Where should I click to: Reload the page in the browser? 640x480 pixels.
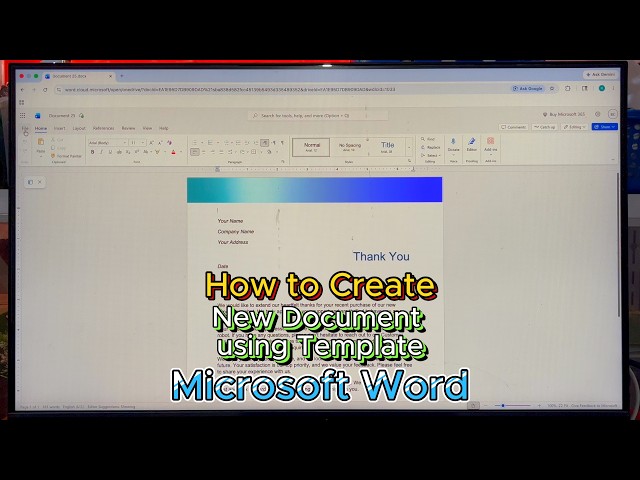coord(45,89)
